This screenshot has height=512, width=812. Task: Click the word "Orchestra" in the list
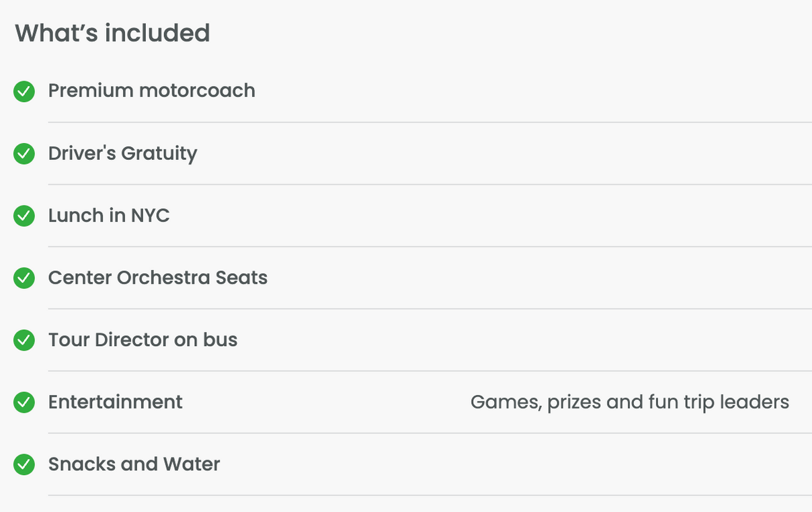pos(164,278)
